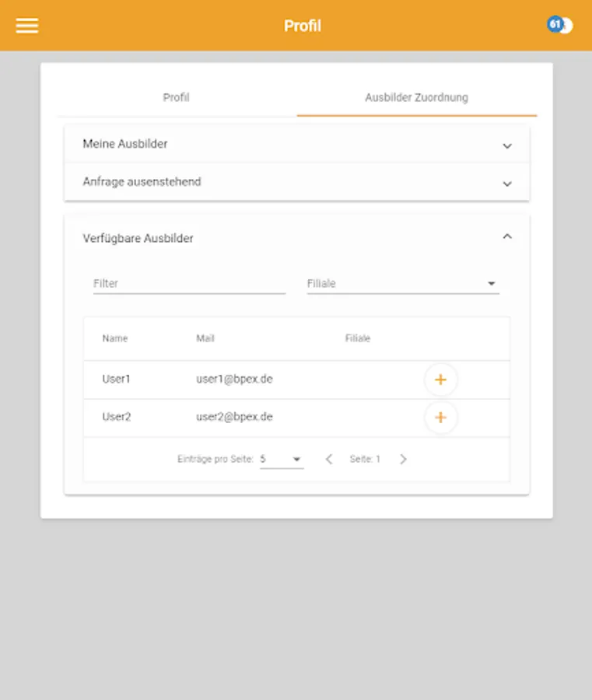The image size is (592, 700).
Task: Click into the Filter input field
Action: (189, 283)
